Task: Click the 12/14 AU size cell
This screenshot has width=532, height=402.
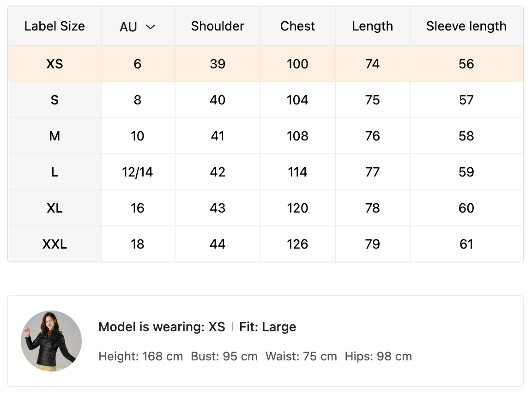Action: (138, 172)
